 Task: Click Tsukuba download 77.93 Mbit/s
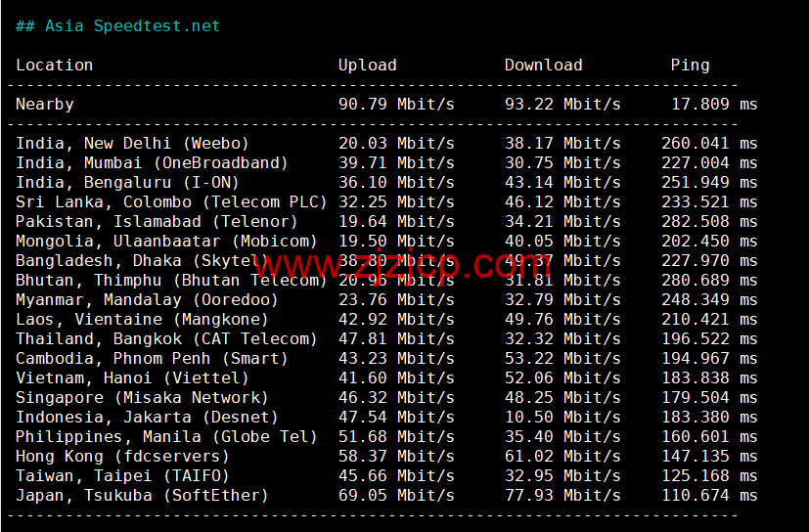562,496
